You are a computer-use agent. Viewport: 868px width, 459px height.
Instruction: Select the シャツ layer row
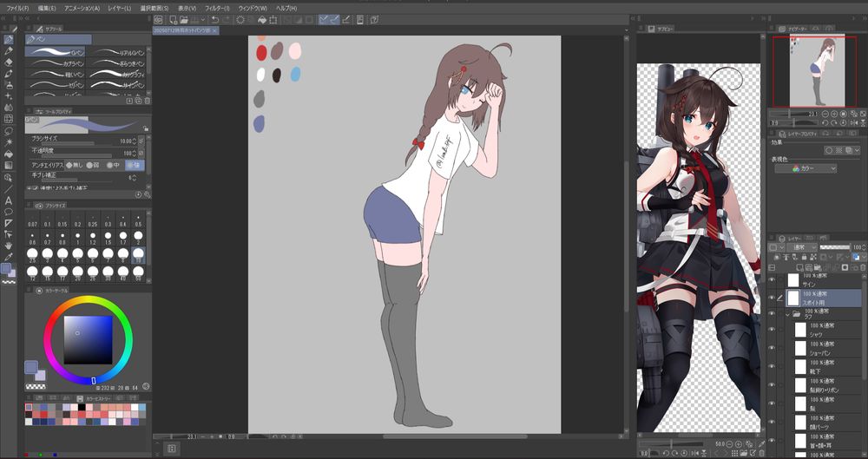pos(824,330)
